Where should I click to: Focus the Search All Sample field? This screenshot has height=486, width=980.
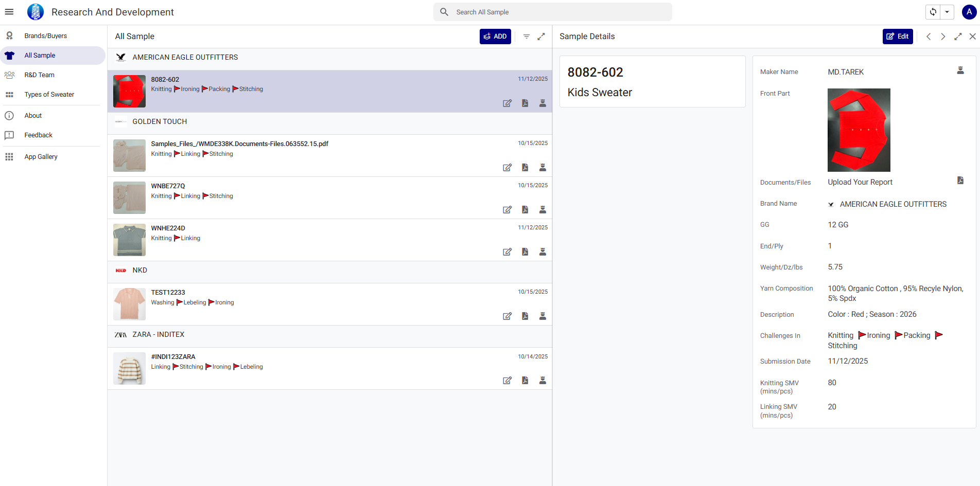click(x=553, y=12)
